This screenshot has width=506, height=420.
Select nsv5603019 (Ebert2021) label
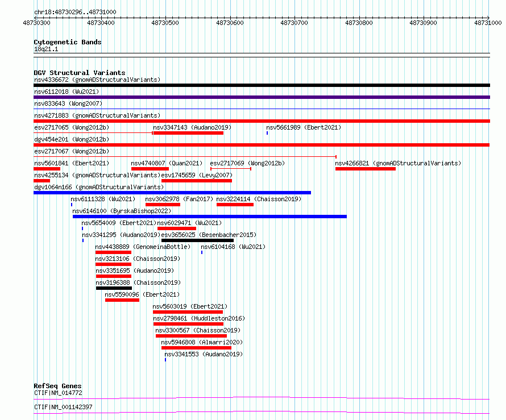(190, 306)
